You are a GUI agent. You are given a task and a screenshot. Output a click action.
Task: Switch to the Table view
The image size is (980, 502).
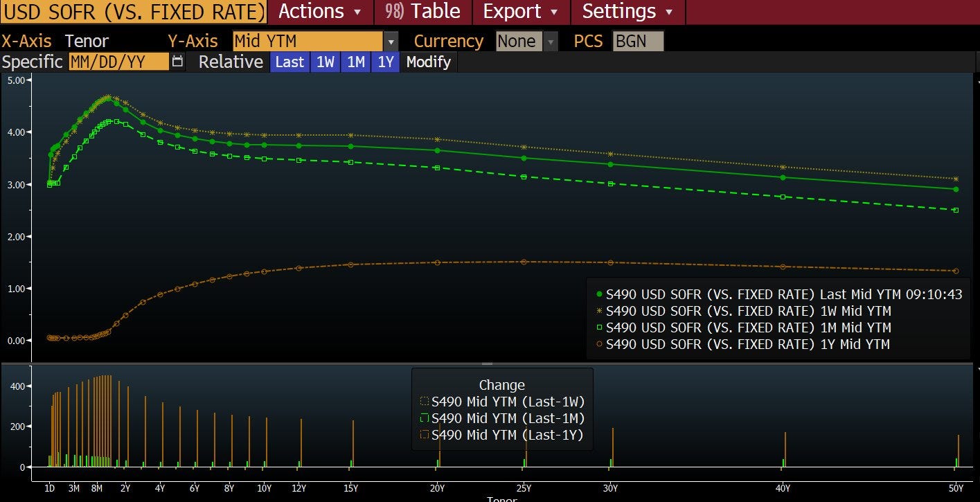coord(423,12)
